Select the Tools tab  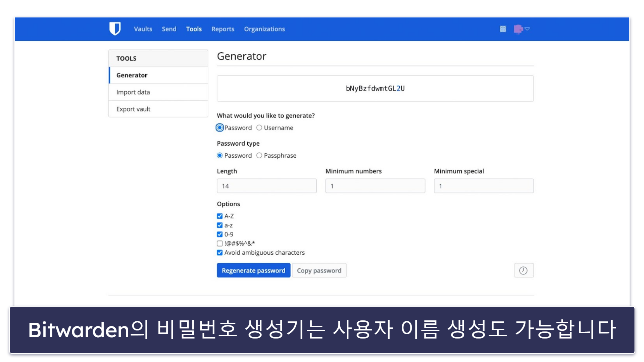coord(194,29)
